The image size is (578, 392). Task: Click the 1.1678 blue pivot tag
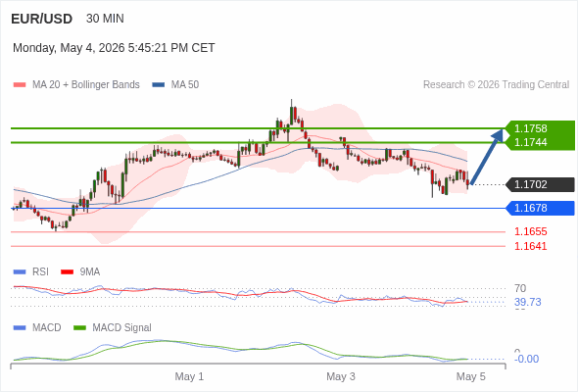[x=540, y=208]
